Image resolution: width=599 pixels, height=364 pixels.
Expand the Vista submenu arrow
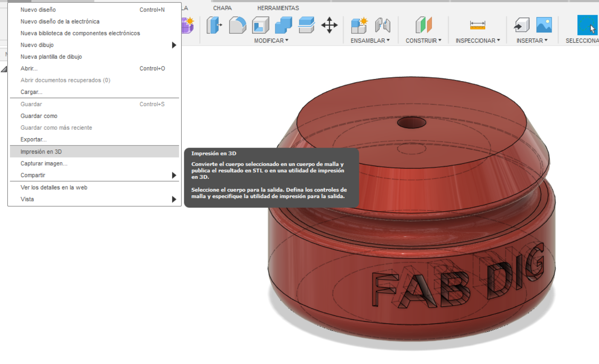[174, 199]
